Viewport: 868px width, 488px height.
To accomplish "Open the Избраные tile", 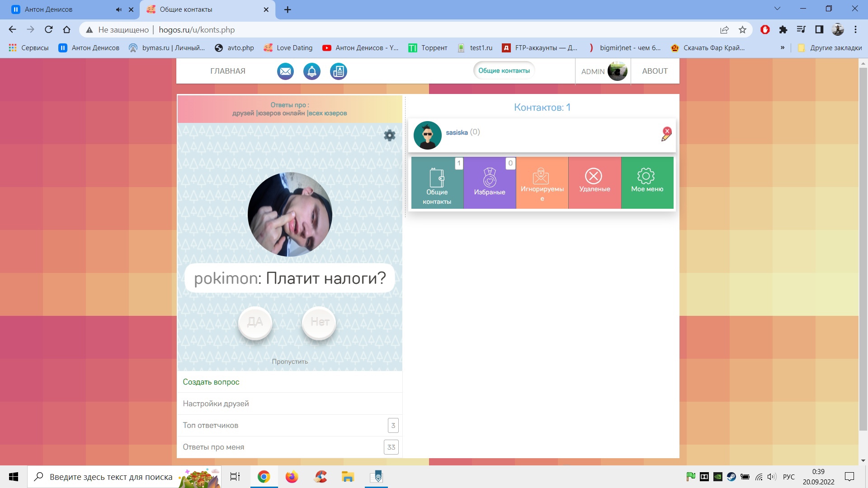I will click(490, 183).
